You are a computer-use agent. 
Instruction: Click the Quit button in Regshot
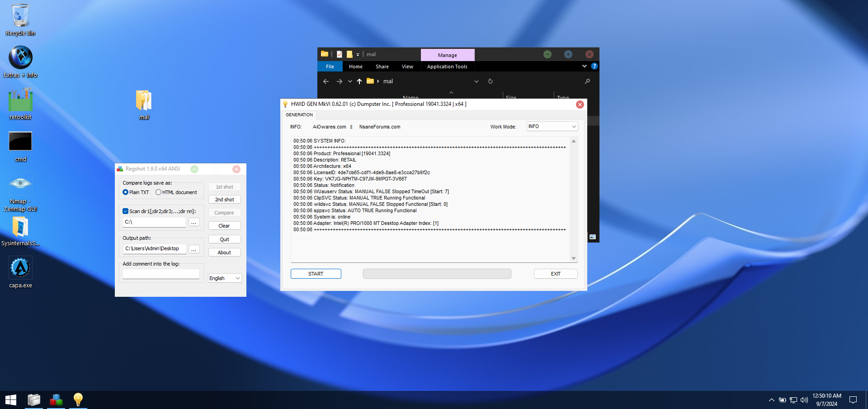[x=225, y=239]
